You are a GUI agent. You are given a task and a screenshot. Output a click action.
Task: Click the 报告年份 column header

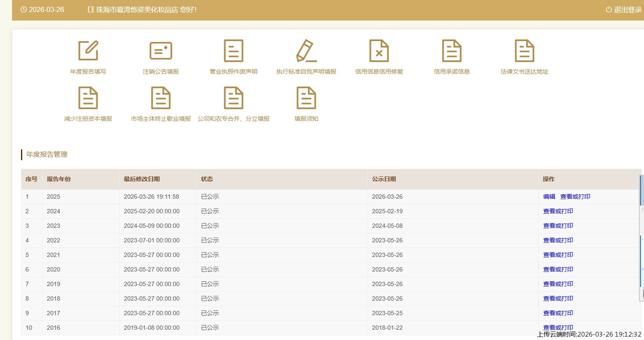[x=59, y=179]
